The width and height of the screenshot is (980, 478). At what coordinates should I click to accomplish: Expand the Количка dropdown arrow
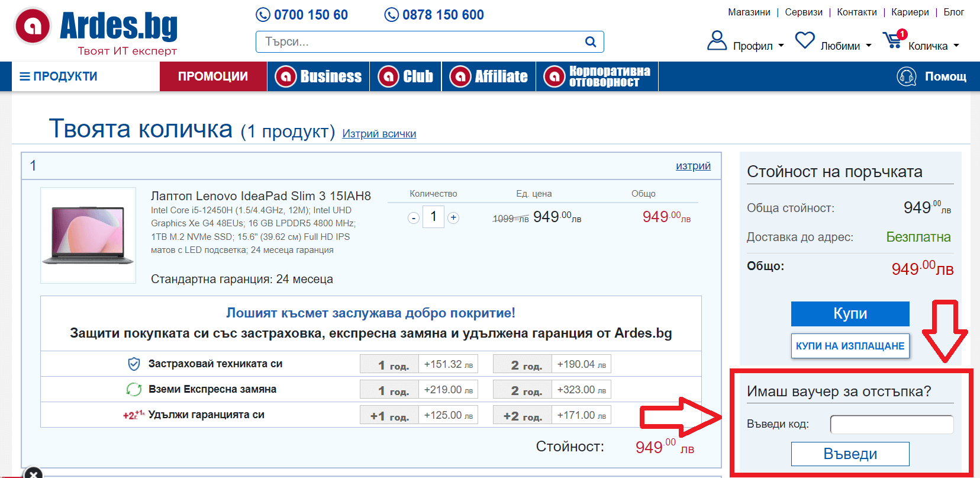pos(956,46)
